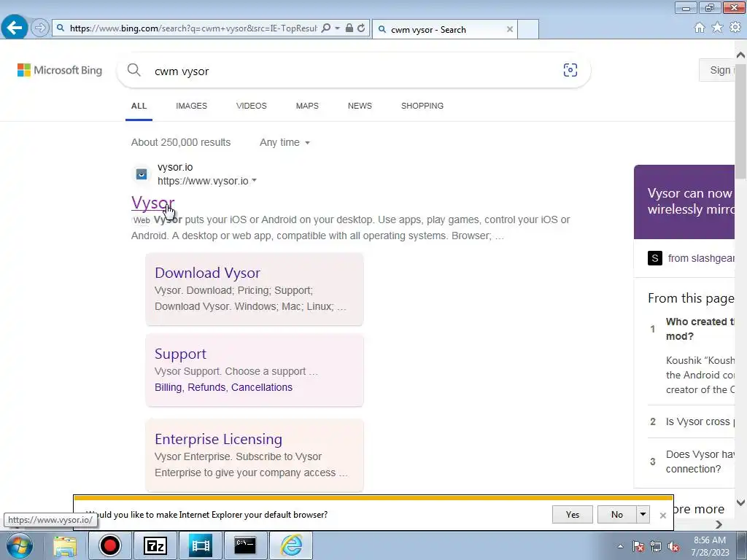Screen dimensions: 747x560
Task: Switch to the NEWS tab
Action: tap(360, 106)
